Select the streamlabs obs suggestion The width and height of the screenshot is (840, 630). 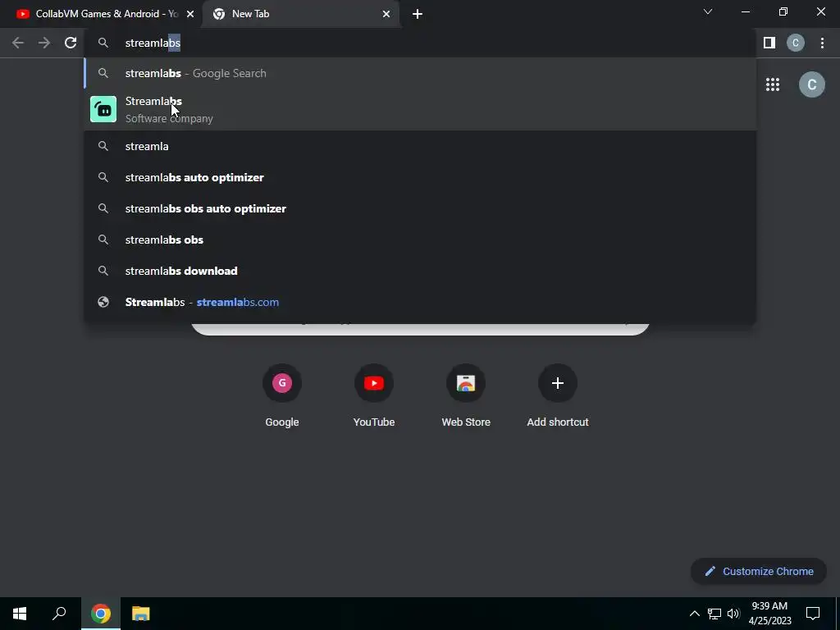420,240
